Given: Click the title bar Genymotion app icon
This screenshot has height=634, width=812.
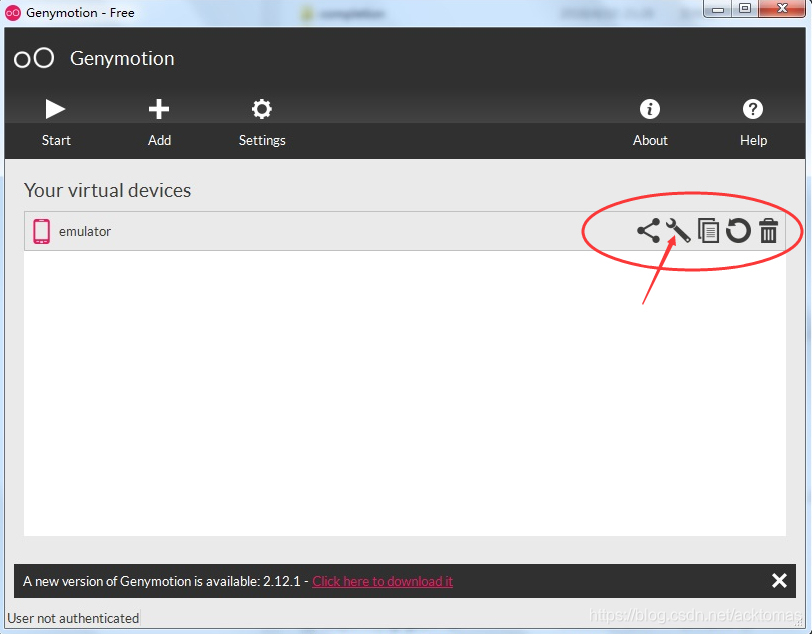Looking at the screenshot, I should [11, 12].
